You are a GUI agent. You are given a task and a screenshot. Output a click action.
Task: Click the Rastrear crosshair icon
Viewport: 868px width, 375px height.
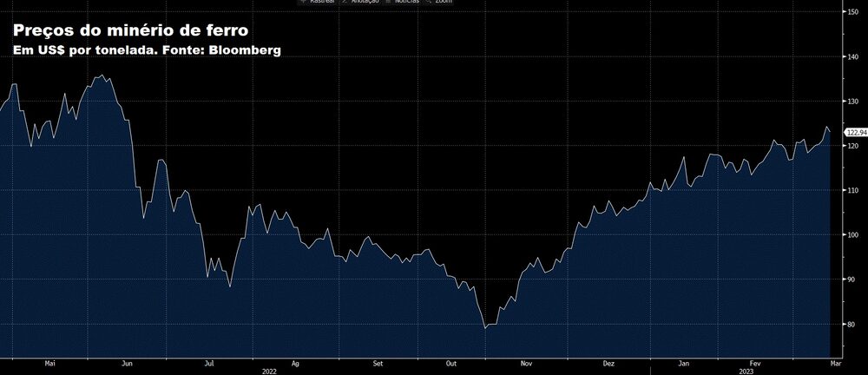[x=303, y=3]
